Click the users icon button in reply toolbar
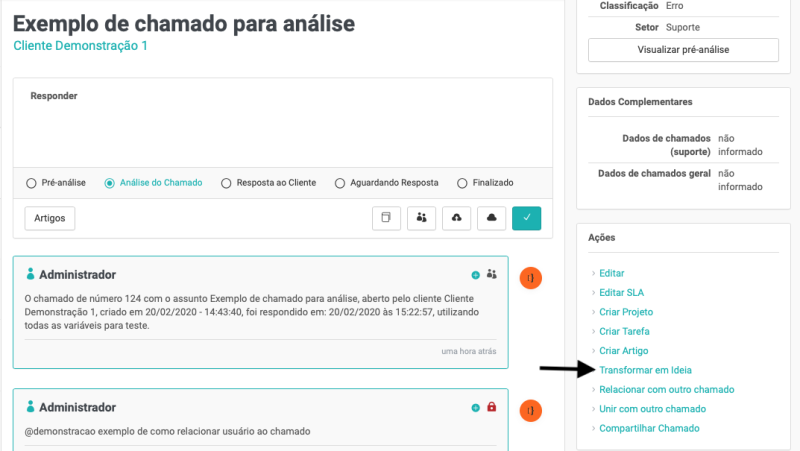Image resolution: width=800 pixels, height=451 pixels. click(x=421, y=218)
